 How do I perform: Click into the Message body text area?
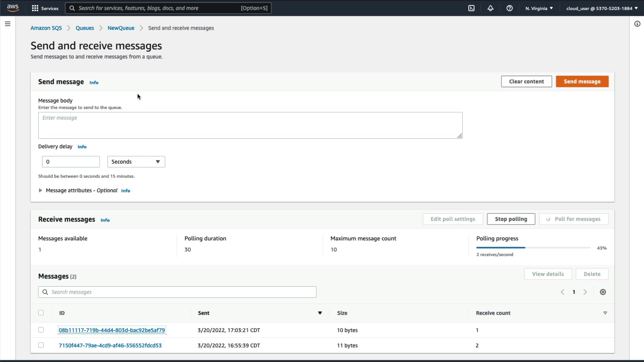[x=250, y=125]
